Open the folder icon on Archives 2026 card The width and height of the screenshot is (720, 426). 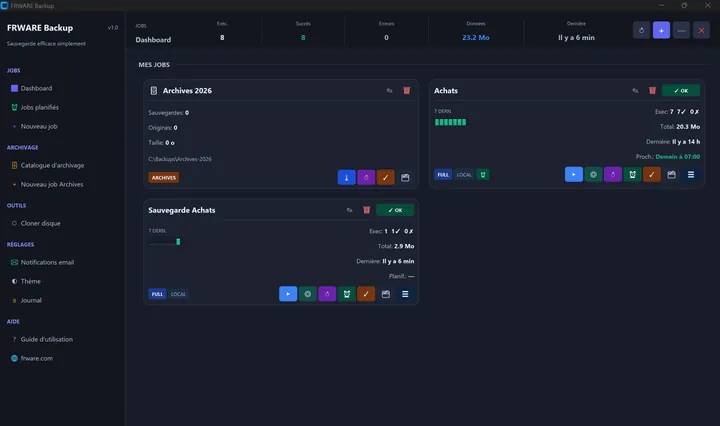(405, 177)
